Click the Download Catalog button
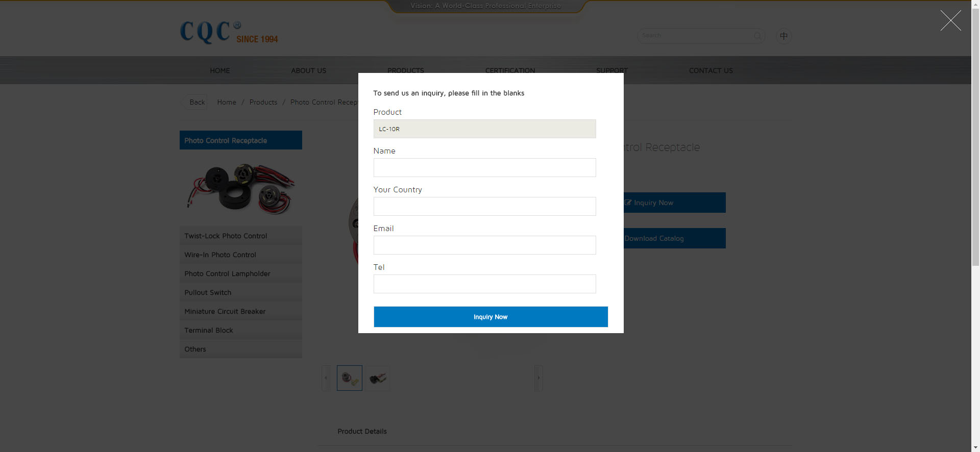This screenshot has width=980, height=452. click(x=674, y=238)
